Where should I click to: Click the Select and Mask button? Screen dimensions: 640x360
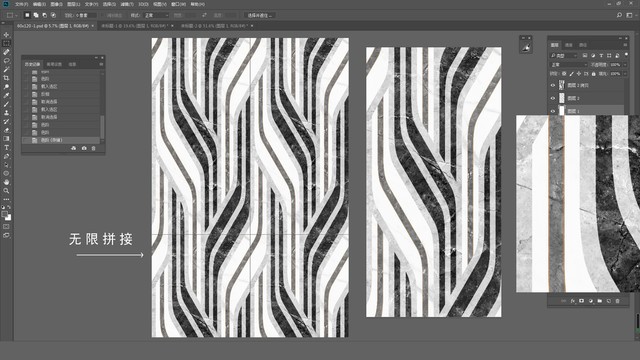[x=260, y=16]
